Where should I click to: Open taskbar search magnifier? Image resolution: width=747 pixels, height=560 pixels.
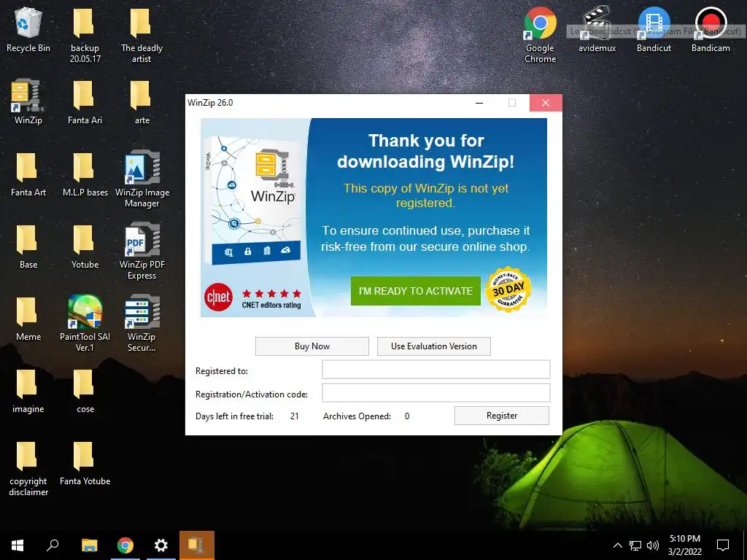53,545
